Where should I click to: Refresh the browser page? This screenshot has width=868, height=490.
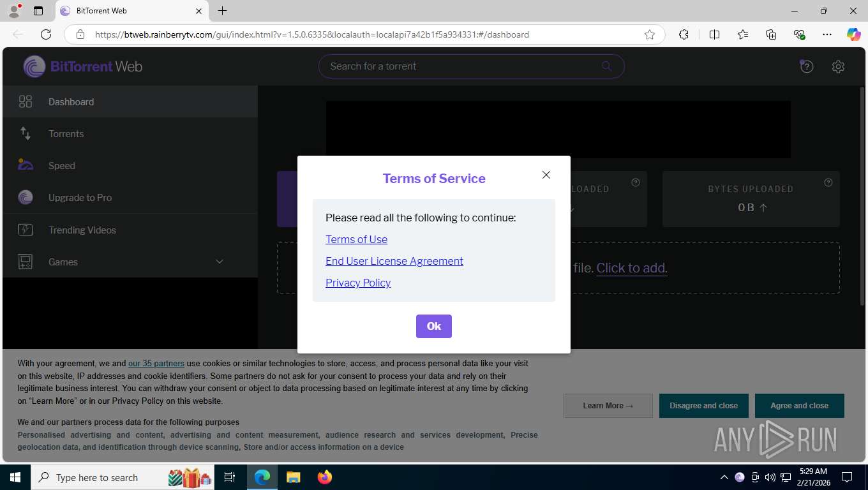(46, 34)
